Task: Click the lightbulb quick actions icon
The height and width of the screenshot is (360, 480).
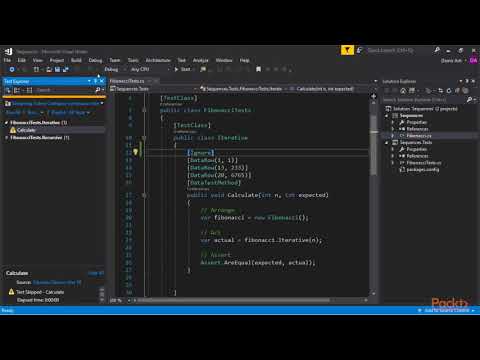Action: [135, 152]
